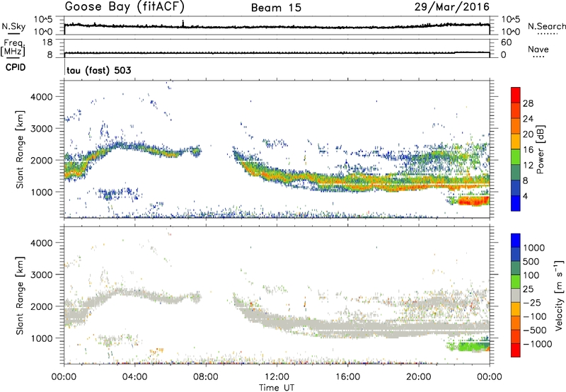Click the yellow segment of power colorbar
Screen dimensions: 566x392
[x=516, y=142]
